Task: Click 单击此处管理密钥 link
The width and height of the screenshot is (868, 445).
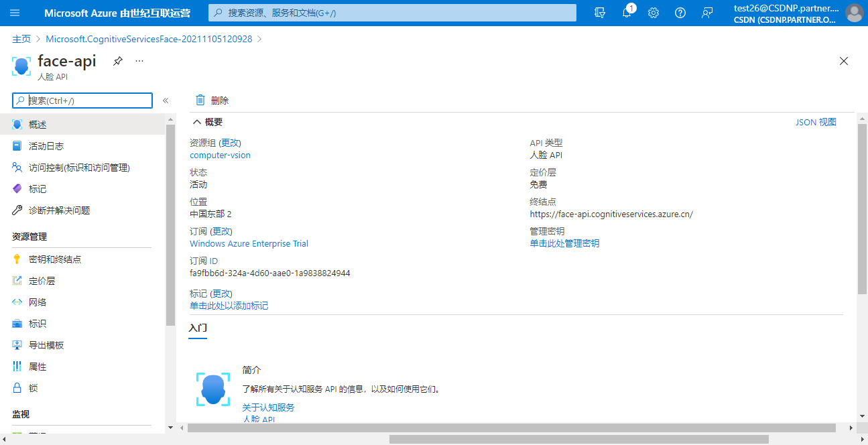Action: [x=564, y=243]
